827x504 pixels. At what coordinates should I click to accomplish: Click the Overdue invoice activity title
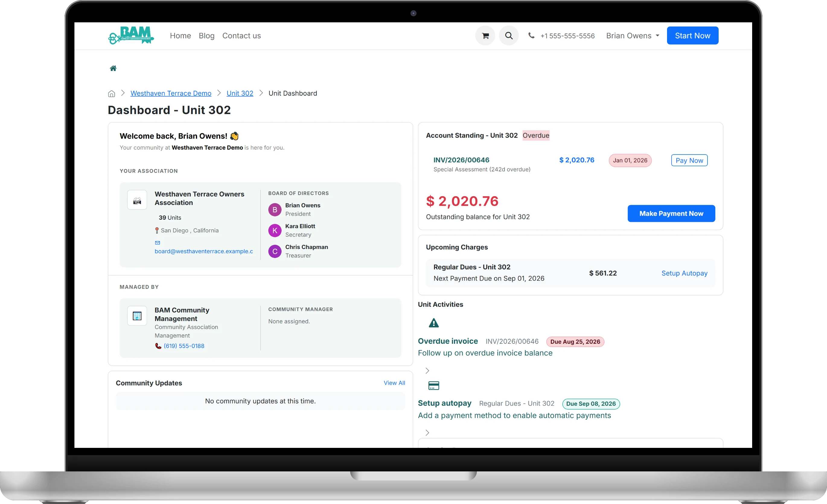[448, 341]
